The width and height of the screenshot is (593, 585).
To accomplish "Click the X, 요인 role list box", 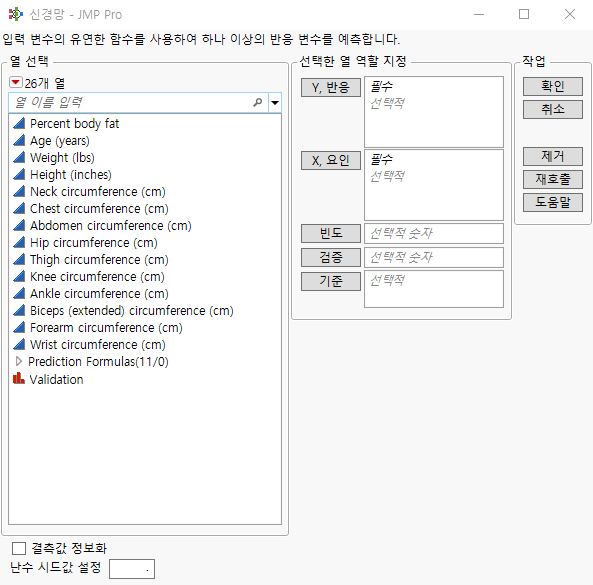I will pyautogui.click(x=434, y=185).
